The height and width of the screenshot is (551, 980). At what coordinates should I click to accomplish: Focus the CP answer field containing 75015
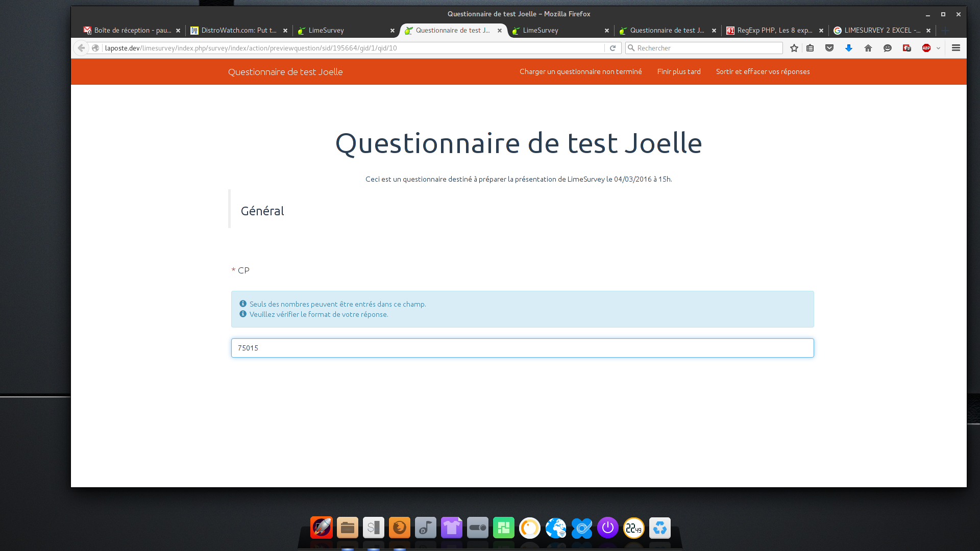pyautogui.click(x=522, y=348)
